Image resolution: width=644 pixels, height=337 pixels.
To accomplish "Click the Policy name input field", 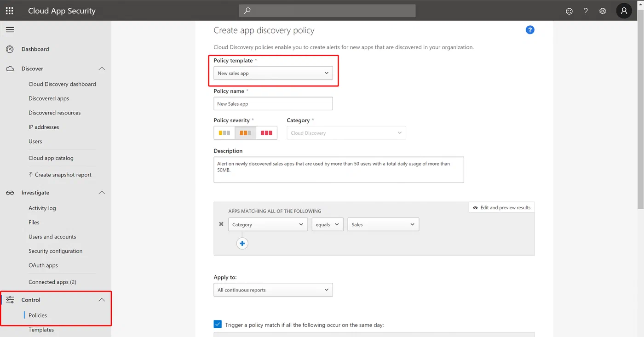I will [273, 103].
